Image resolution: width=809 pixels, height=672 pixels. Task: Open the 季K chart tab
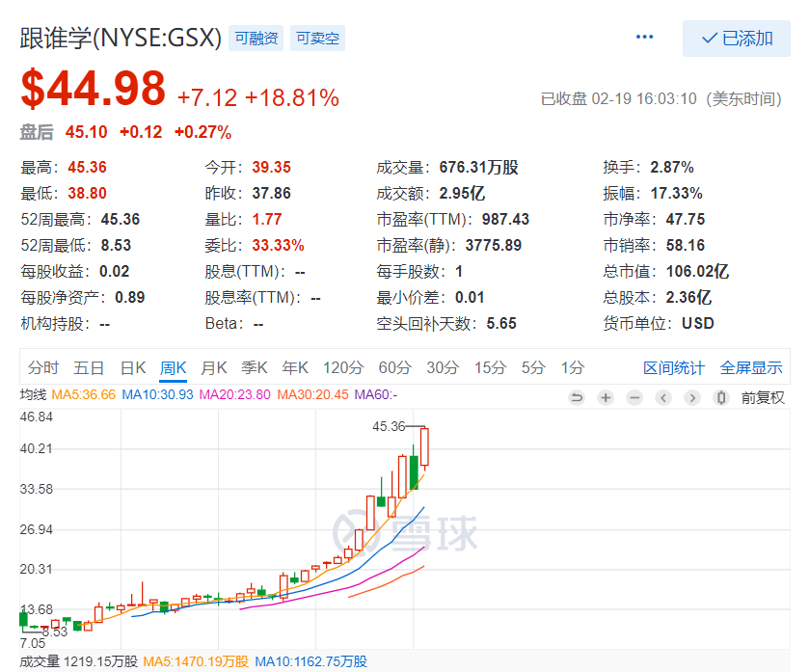255,367
